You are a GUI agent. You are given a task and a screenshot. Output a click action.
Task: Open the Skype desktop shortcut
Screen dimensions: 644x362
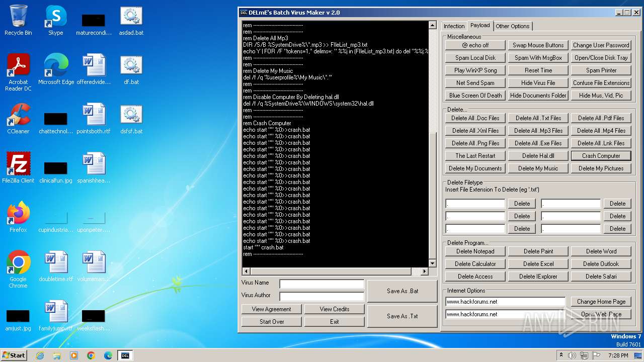(x=55, y=20)
